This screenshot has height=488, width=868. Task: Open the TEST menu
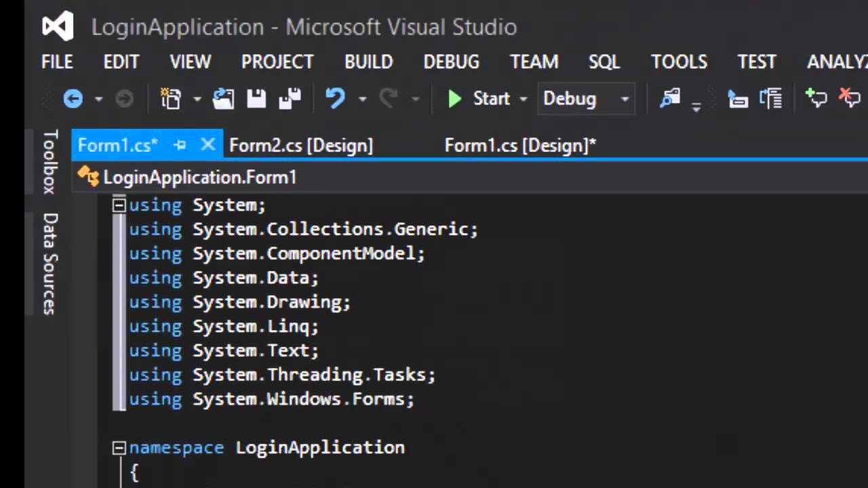pyautogui.click(x=757, y=62)
